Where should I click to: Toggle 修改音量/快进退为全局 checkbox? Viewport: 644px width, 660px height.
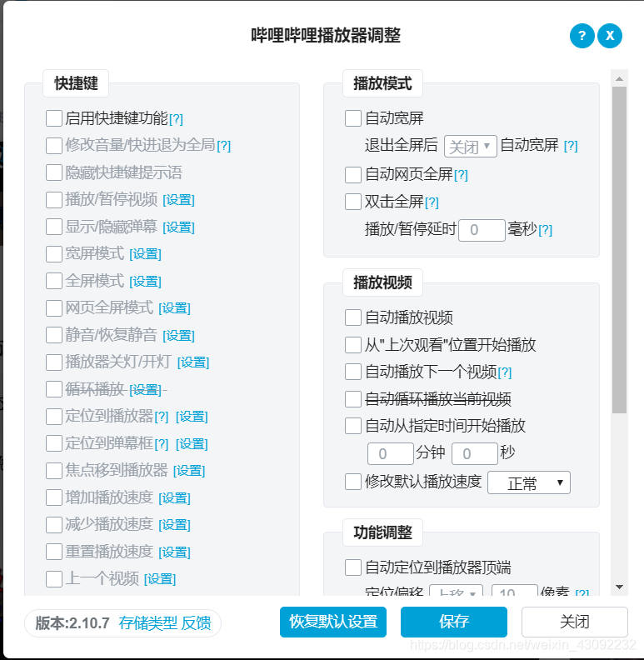click(54, 146)
